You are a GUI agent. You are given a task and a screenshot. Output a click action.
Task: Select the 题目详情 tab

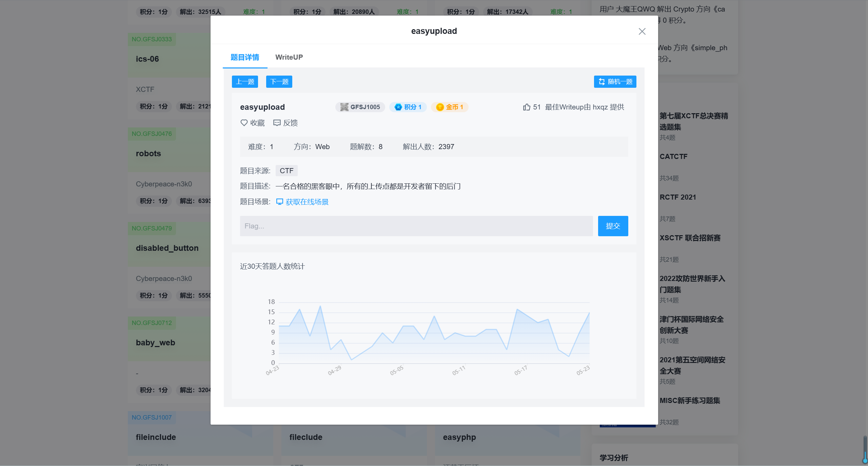244,57
